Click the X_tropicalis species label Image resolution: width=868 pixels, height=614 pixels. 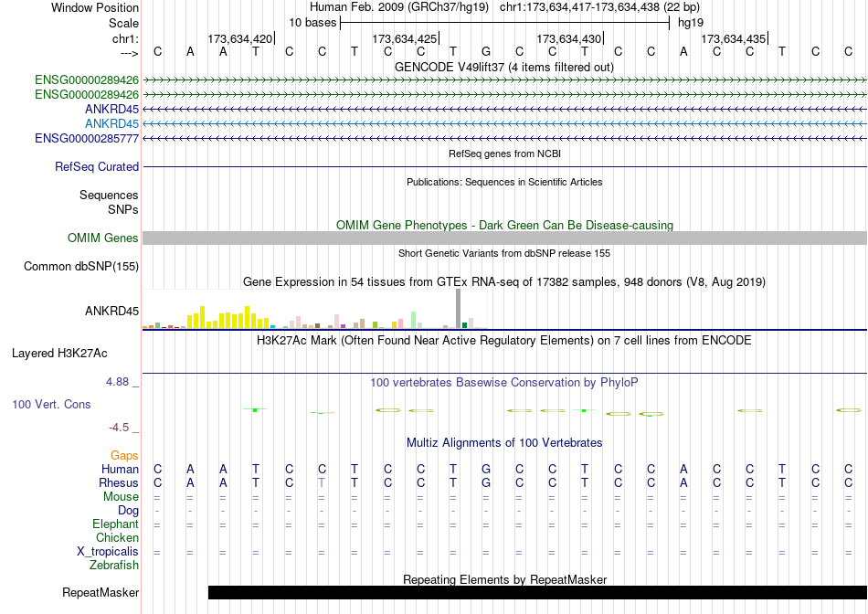pos(108,552)
